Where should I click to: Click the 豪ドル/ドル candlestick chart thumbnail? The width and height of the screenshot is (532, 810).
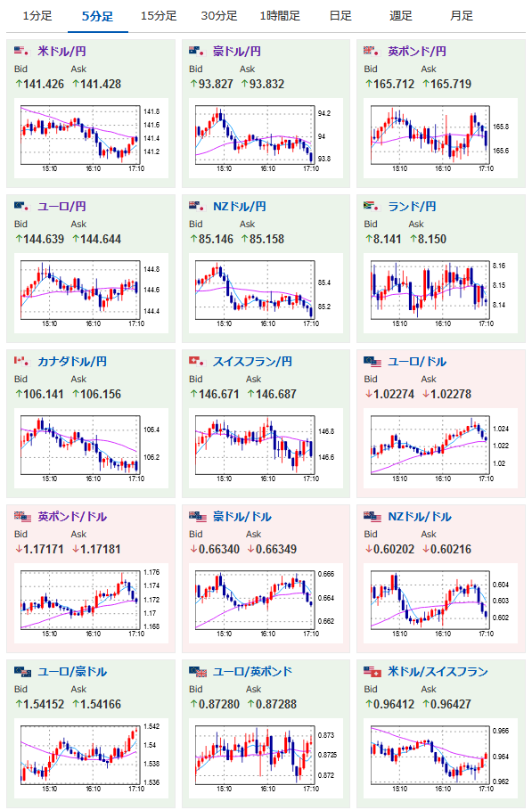click(x=266, y=603)
